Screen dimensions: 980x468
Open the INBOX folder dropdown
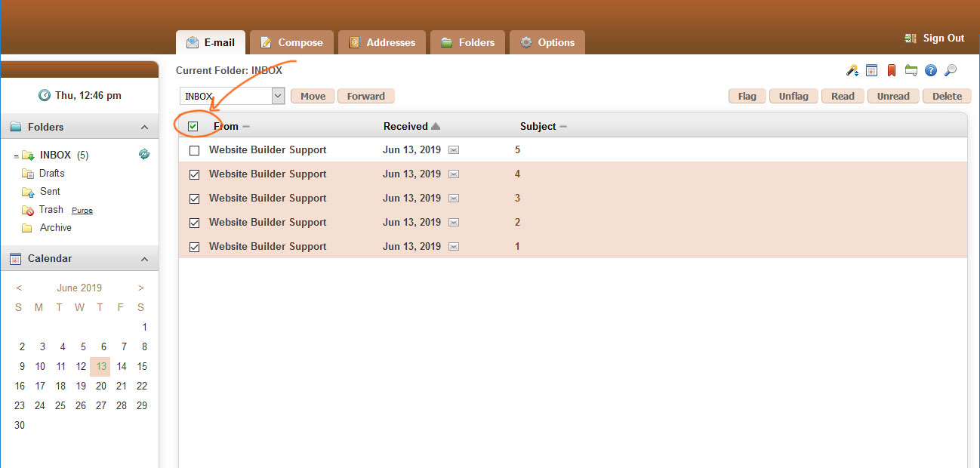232,96
